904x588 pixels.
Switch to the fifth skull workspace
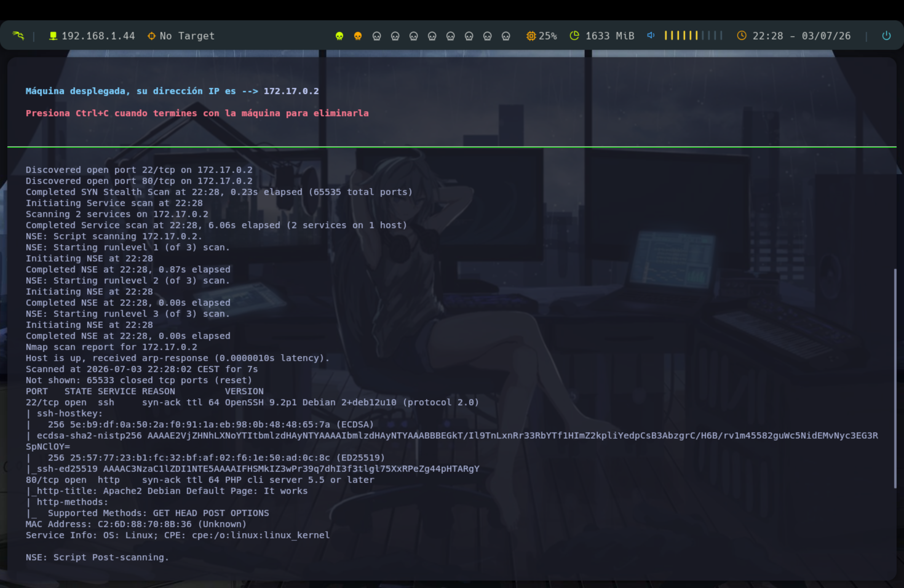pyautogui.click(x=414, y=36)
